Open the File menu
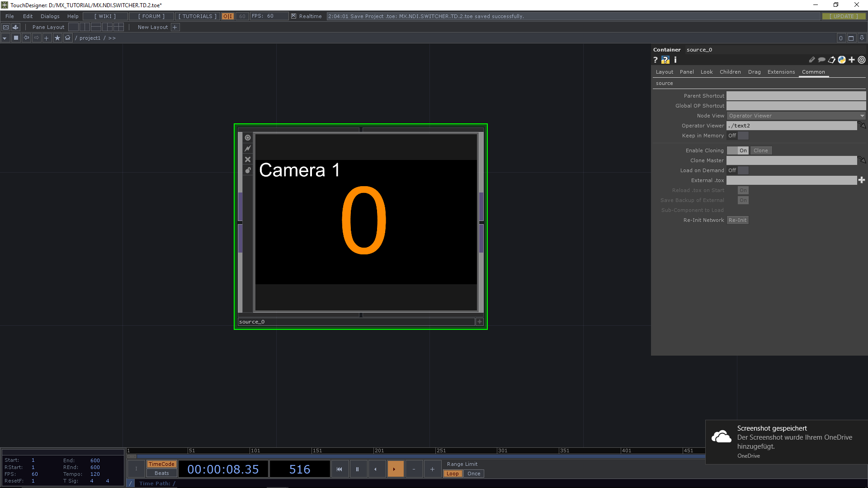The width and height of the screenshot is (868, 488). (9, 16)
